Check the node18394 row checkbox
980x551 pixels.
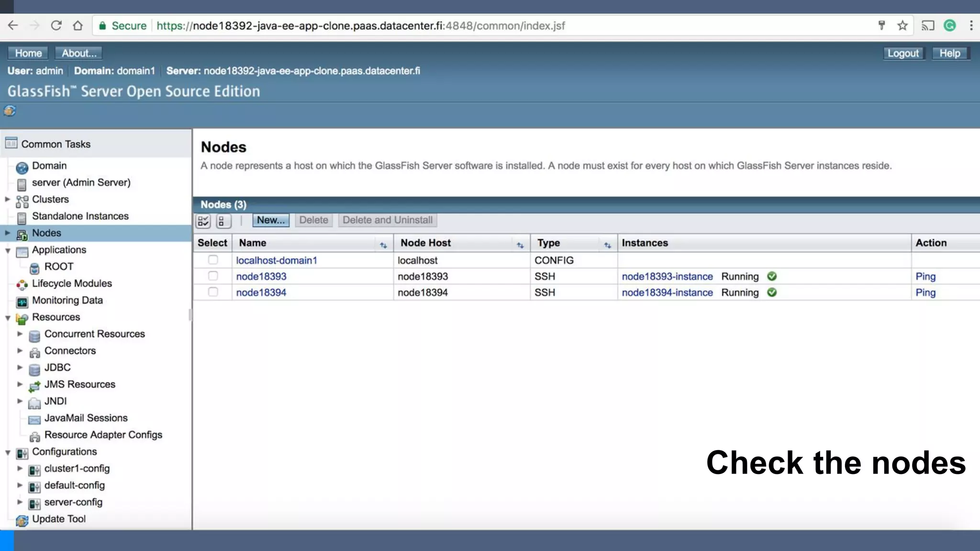click(213, 292)
